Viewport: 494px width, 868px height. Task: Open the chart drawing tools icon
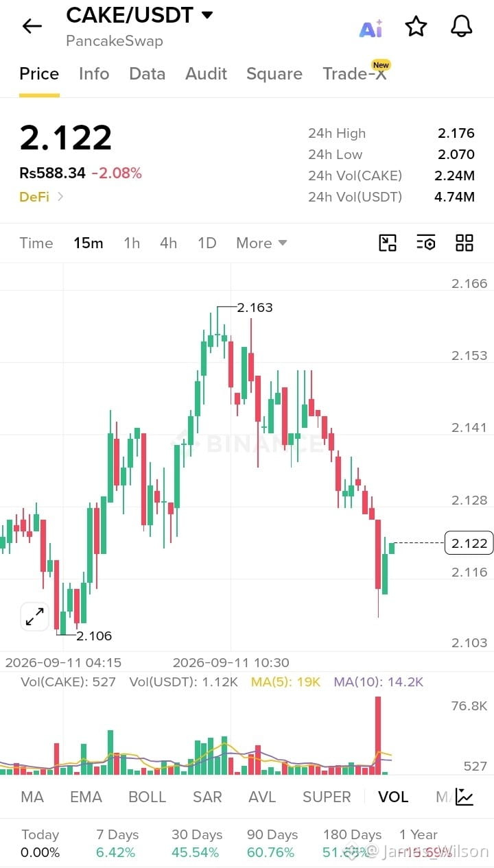coord(388,243)
